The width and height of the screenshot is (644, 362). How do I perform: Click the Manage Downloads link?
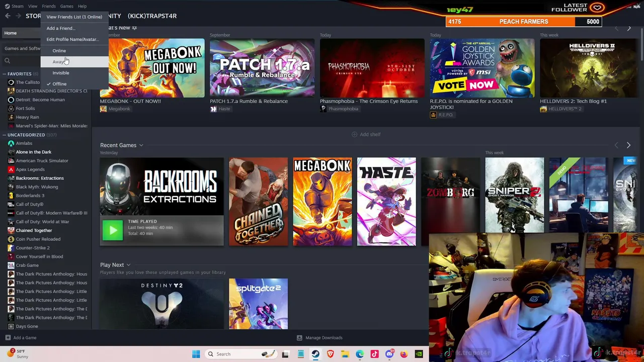324,338
